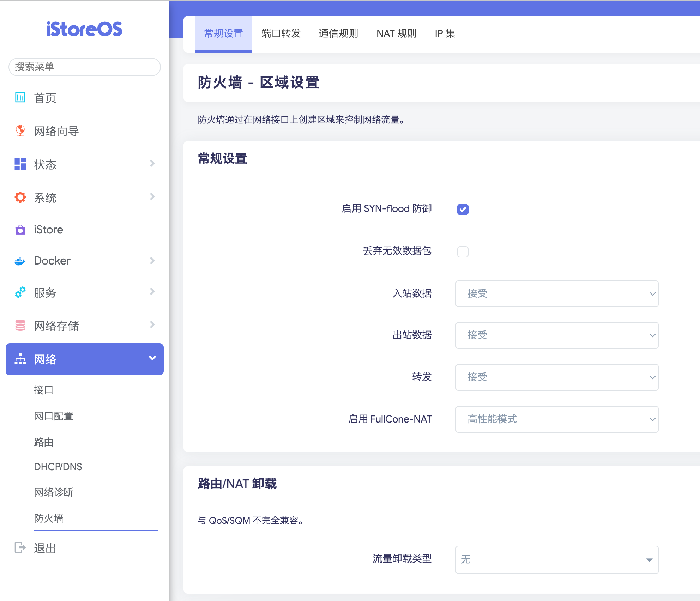Screen dimensions: 700x601
Task: Switch to the port forwarding (端口转发) tab
Action: pos(281,34)
